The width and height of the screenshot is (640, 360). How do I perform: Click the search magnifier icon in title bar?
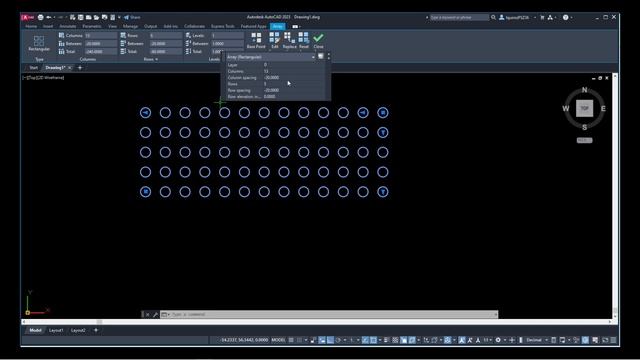[493, 17]
